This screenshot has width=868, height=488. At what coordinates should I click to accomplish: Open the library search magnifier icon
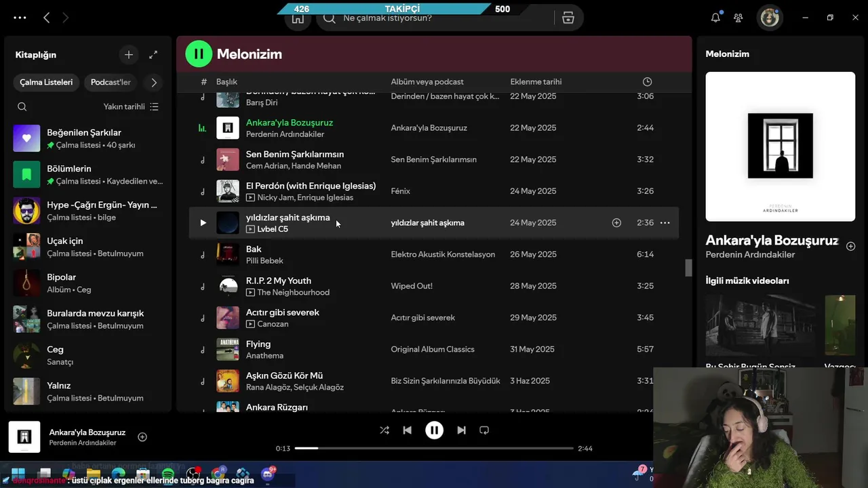point(22,106)
